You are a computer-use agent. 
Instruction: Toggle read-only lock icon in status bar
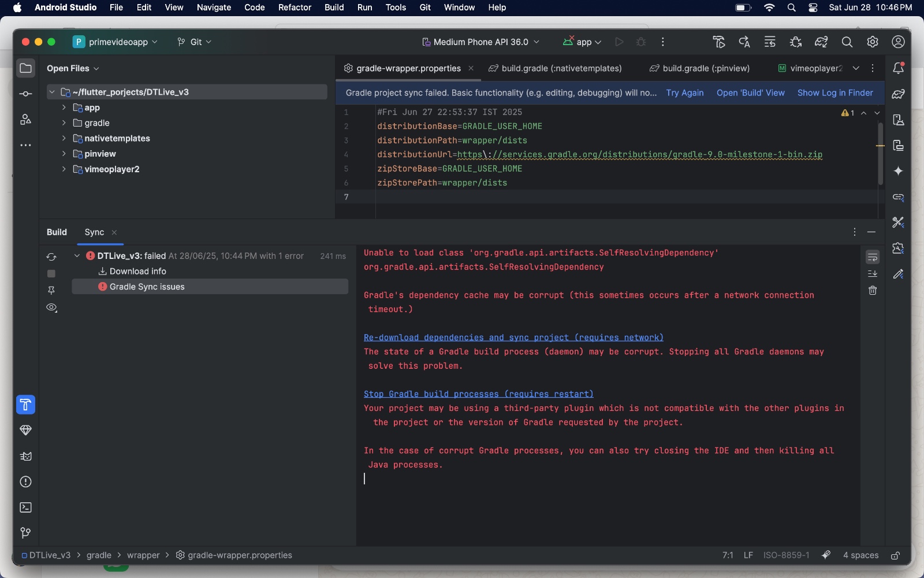895,555
